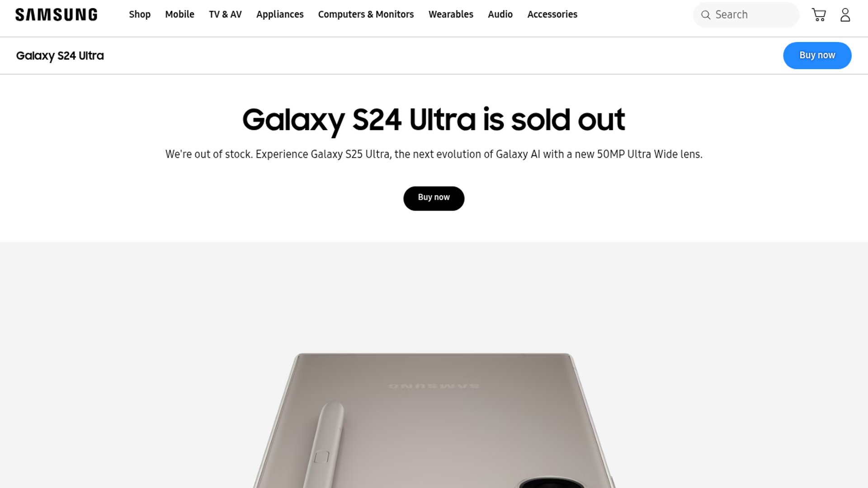This screenshot has height=488, width=868.
Task: Open the Accessories menu
Action: point(552,14)
